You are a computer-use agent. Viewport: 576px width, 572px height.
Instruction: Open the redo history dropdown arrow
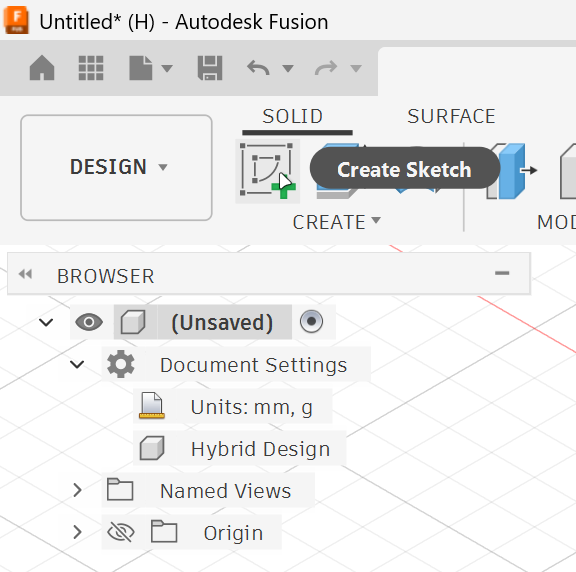[356, 68]
